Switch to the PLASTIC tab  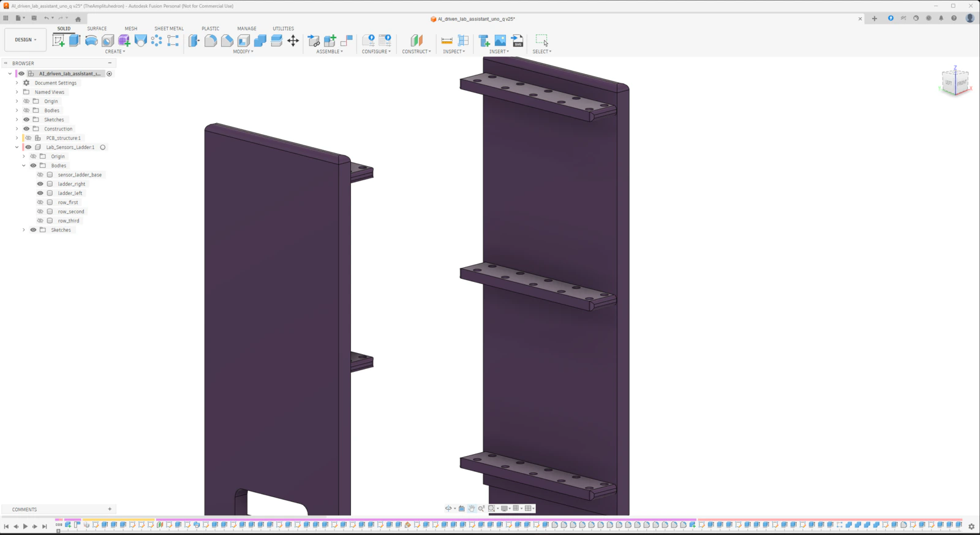click(210, 28)
